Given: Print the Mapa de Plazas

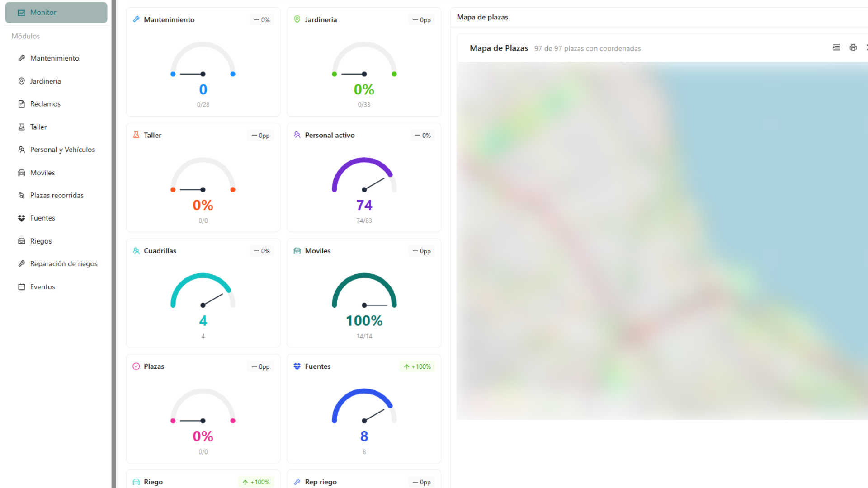Looking at the screenshot, I should [853, 47].
